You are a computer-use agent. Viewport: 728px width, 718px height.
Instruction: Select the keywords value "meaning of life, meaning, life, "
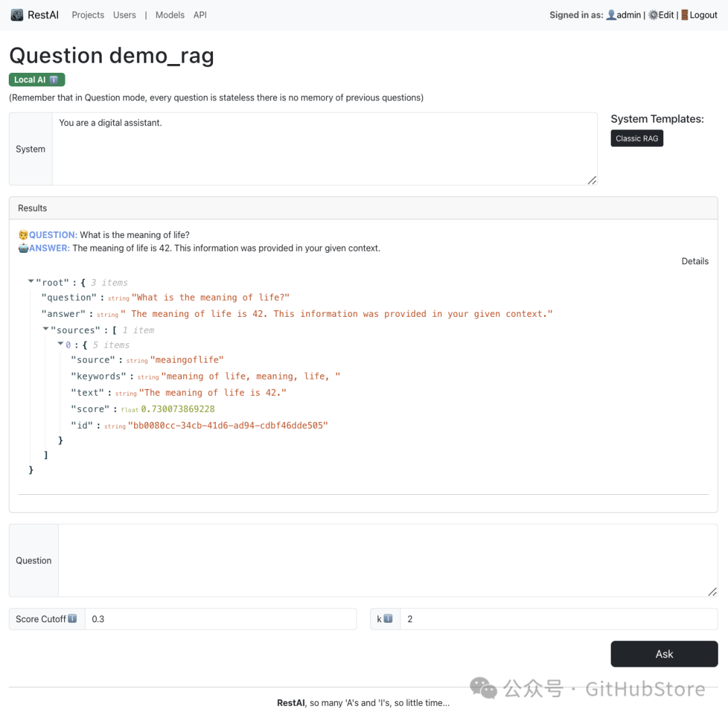coord(251,376)
